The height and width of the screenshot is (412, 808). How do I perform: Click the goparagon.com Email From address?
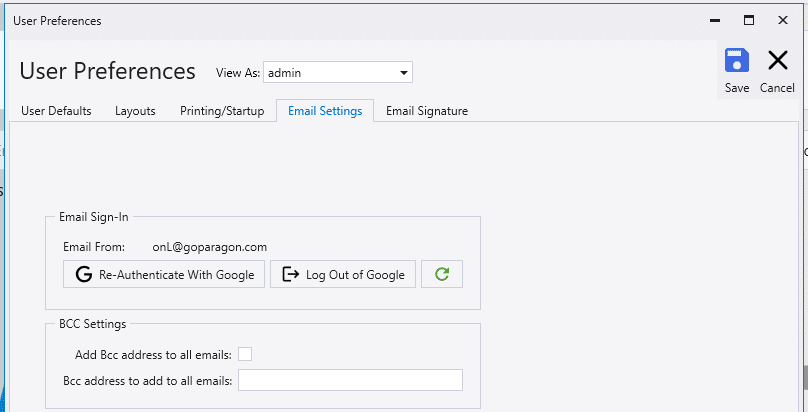[210, 247]
